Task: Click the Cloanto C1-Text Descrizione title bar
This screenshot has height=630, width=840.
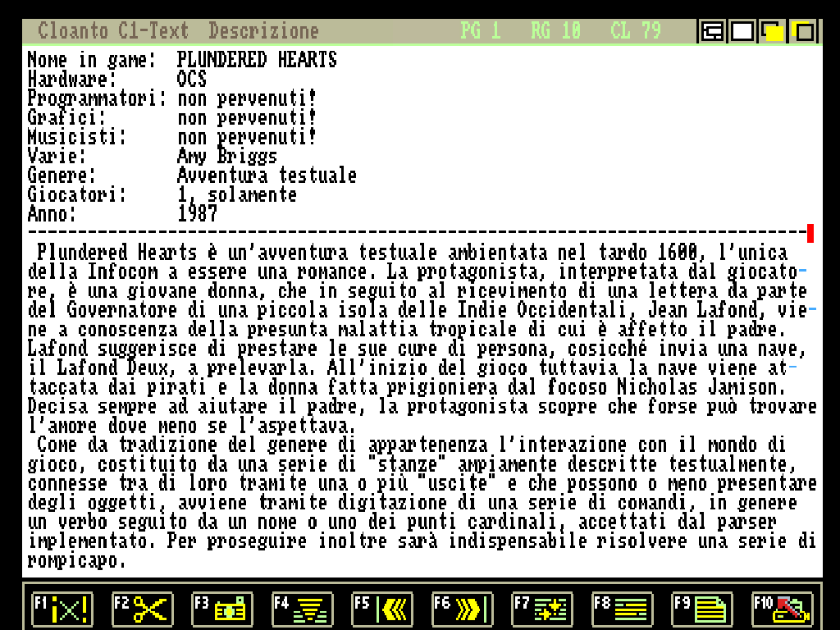Action: pyautogui.click(x=178, y=32)
